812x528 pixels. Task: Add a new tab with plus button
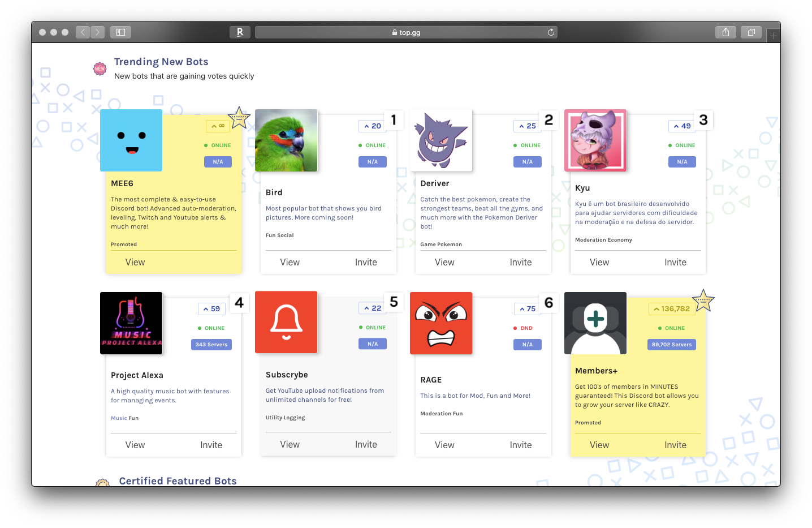[773, 36]
